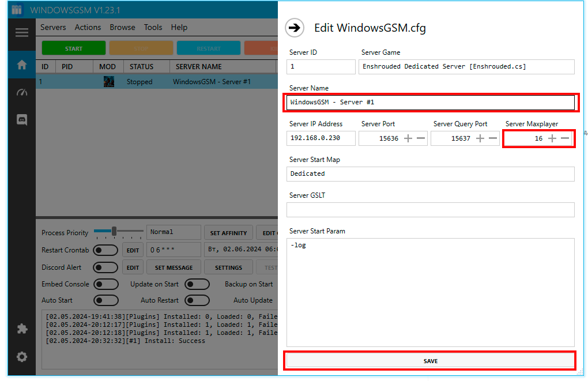Click the Server Maxplayer value 16
The width and height of the screenshot is (588, 381).
538,138
